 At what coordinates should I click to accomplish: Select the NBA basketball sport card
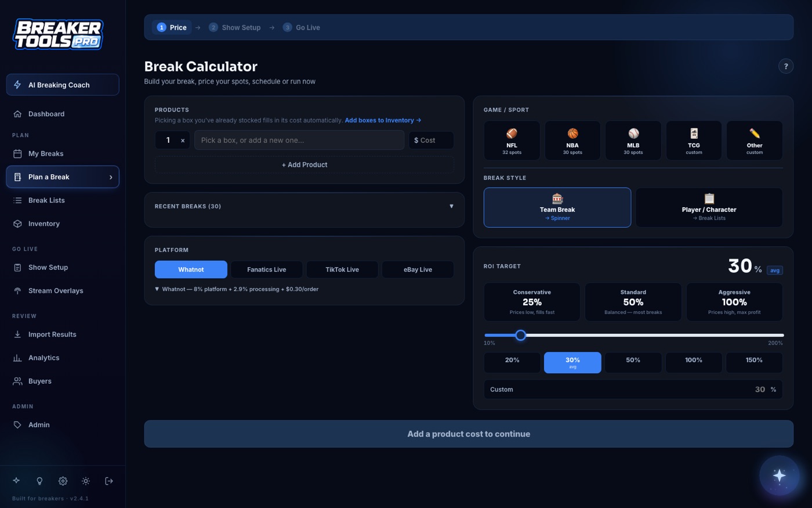point(572,140)
